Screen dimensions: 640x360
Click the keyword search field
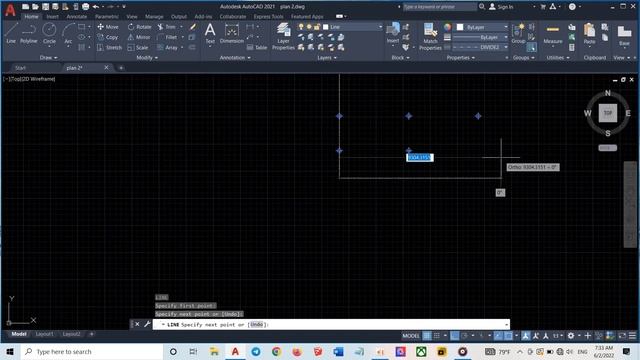click(x=440, y=7)
